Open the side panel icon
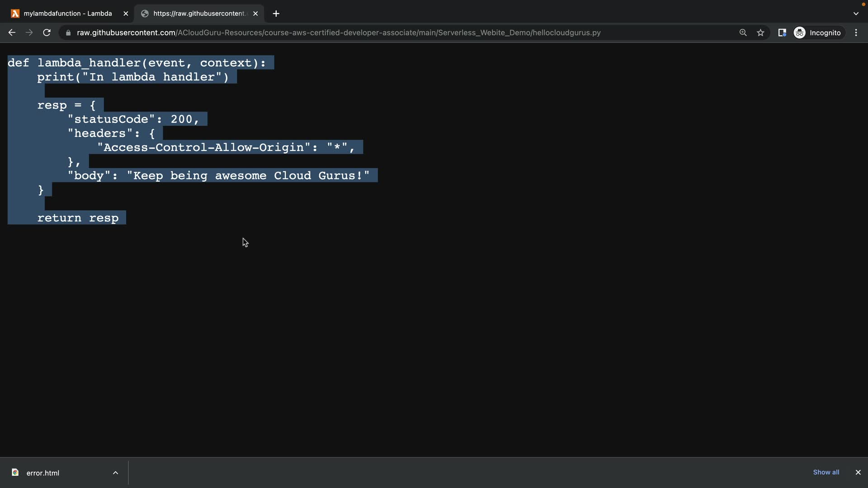 pyautogui.click(x=782, y=33)
